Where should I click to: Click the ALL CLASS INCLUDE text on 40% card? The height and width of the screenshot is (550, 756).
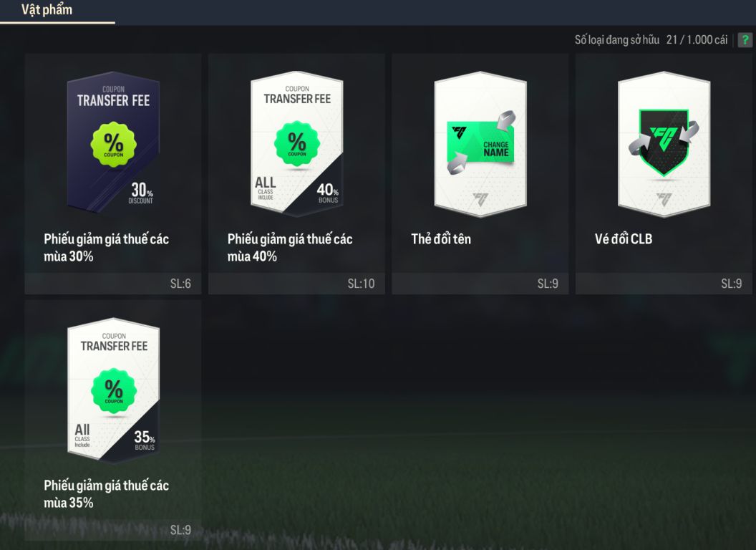point(265,188)
